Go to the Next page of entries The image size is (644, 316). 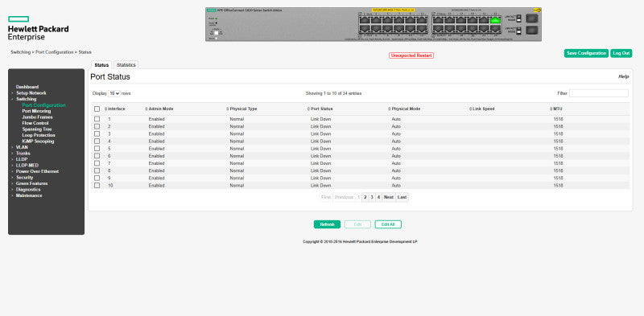point(389,197)
